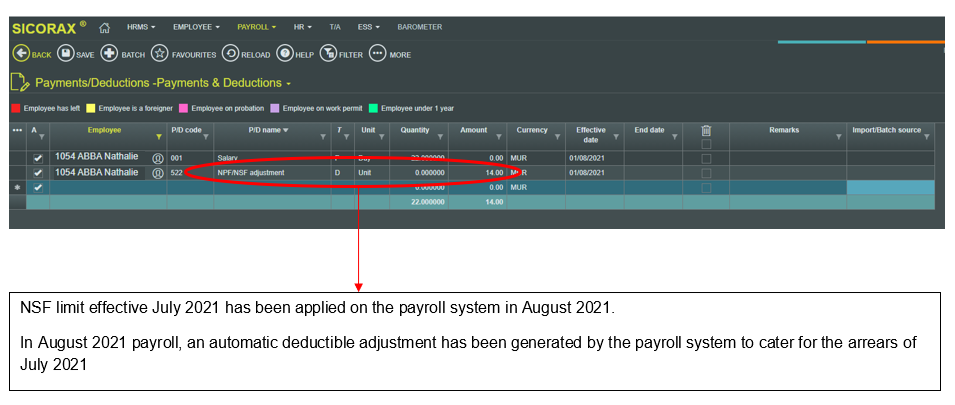Image resolution: width=955 pixels, height=405 pixels.
Task: Click the Home icon next to SICORAX
Action: tap(104, 27)
